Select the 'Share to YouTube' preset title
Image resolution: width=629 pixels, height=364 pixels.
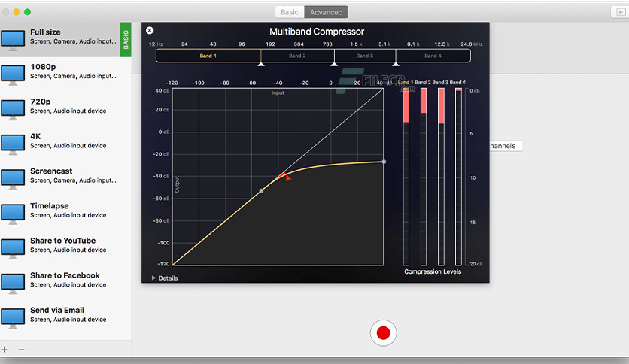[63, 241]
